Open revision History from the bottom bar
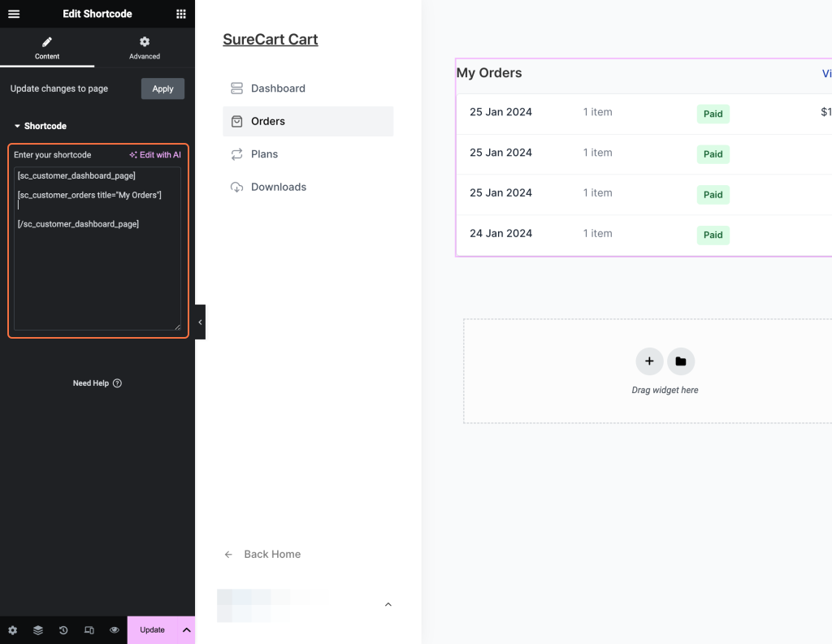Screen dimensions: 832x644 (63, 629)
